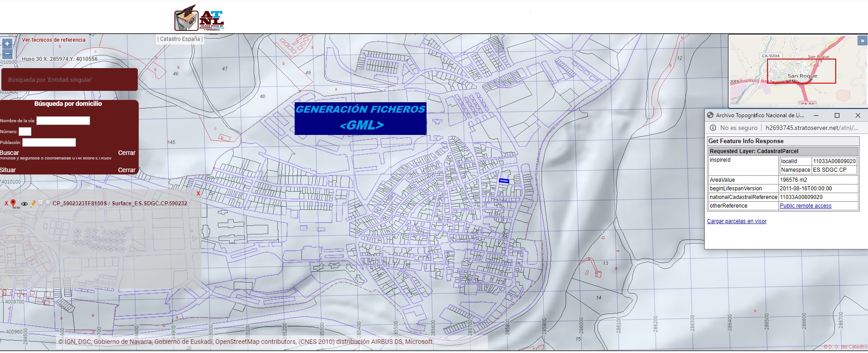Zoom in with the map plus button
This screenshot has height=353, width=868.
[x=7, y=44]
